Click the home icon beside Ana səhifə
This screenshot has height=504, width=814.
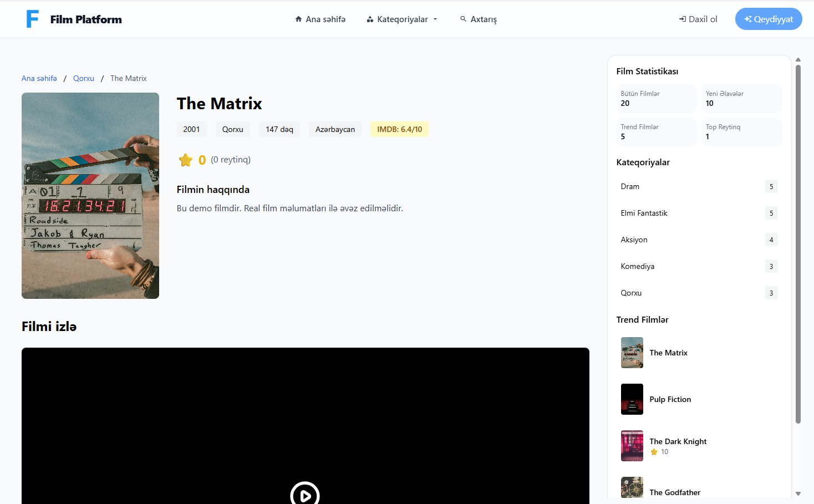click(298, 19)
